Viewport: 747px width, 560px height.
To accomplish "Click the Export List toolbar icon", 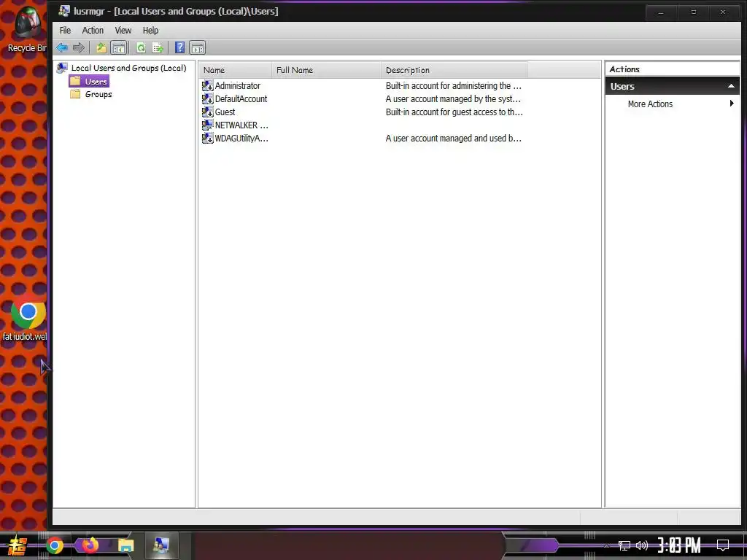I will (158, 47).
